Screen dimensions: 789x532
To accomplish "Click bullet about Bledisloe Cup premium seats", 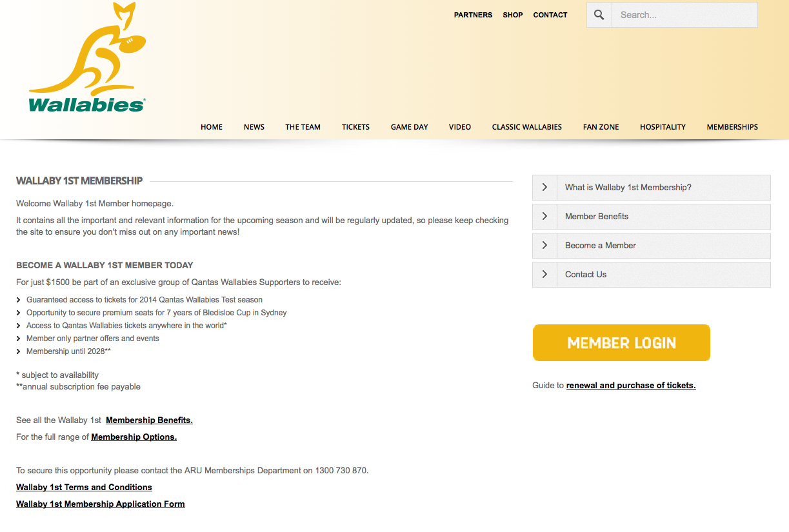I will coord(157,313).
